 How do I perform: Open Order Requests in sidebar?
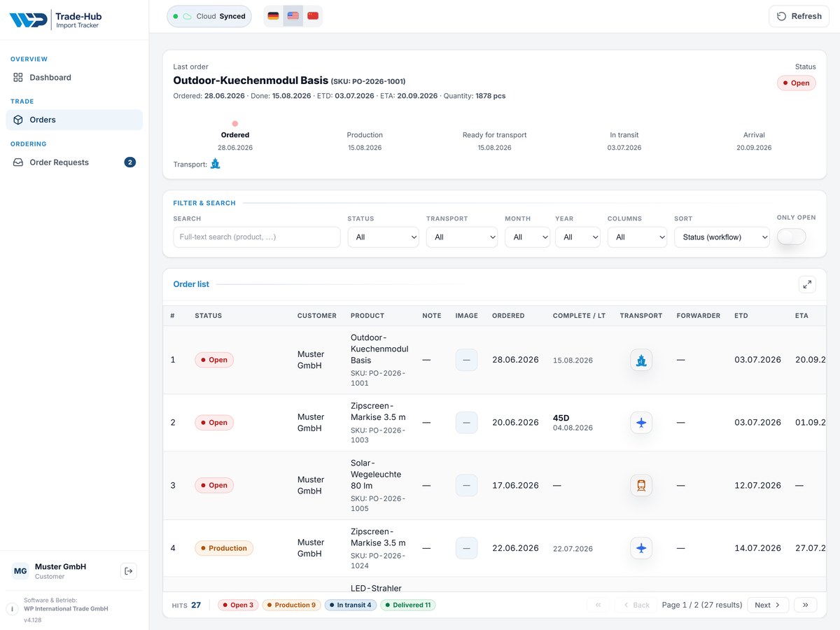pyautogui.click(x=74, y=162)
